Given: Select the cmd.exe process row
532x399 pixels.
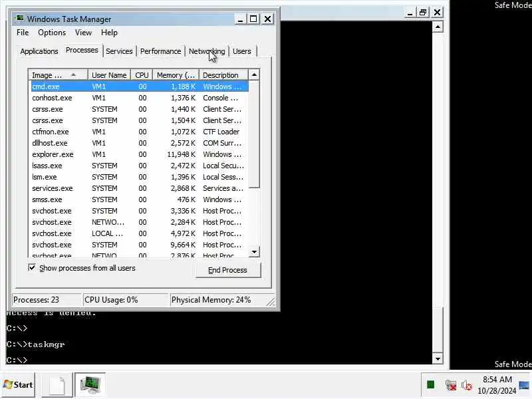Looking at the screenshot, I should click(140, 86).
